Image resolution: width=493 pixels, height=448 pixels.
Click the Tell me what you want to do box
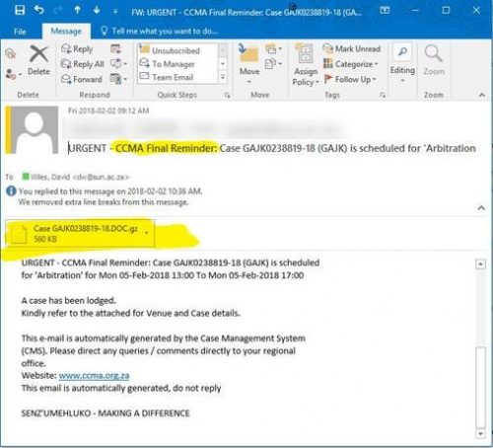[x=159, y=32]
